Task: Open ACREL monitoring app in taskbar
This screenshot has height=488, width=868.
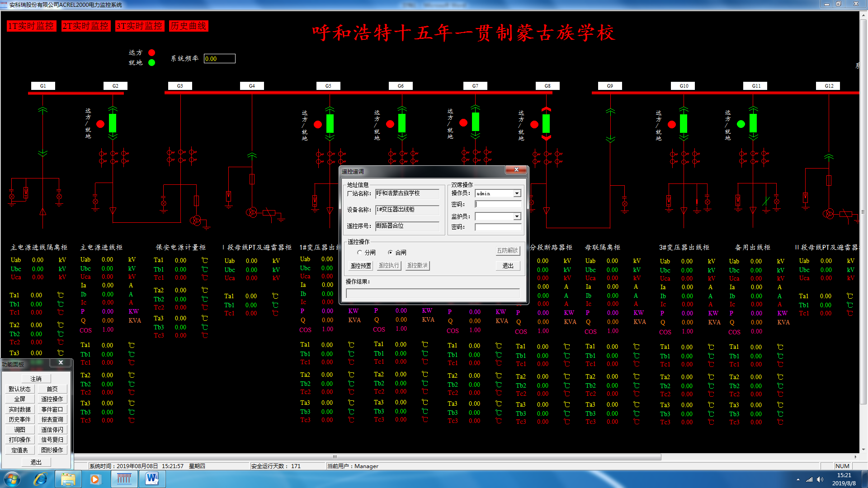Action: (x=124, y=479)
